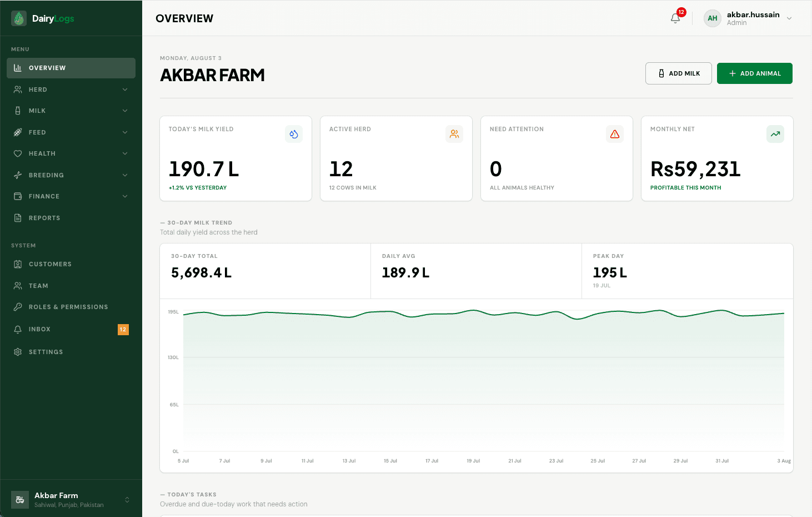Click the 130L gridline label on chart
This screenshot has width=812, height=517.
173,357
